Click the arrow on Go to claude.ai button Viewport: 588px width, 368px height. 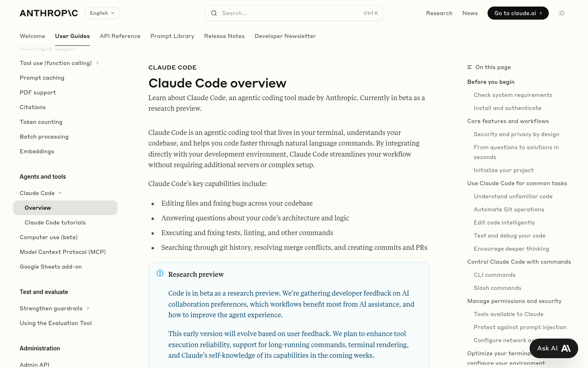tap(540, 13)
